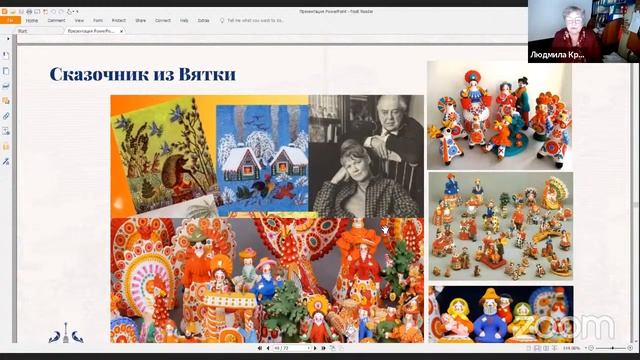Image resolution: width=640 pixels, height=360 pixels.
Task: Open the File menu
Action: (11, 20)
